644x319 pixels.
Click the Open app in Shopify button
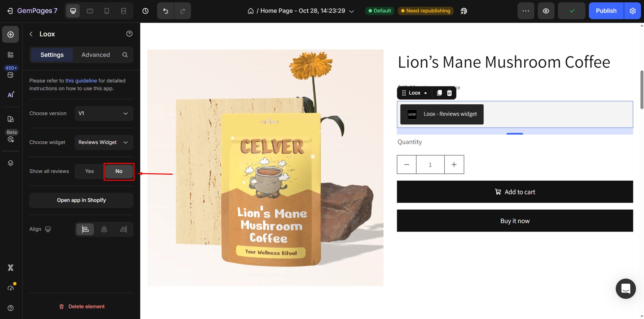click(x=81, y=200)
